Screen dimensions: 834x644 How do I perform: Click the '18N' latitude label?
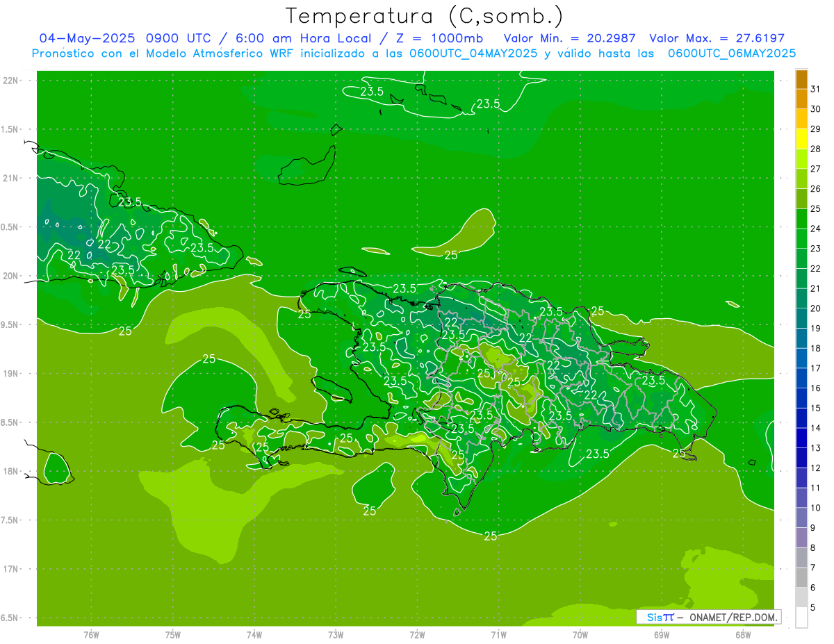[12, 471]
